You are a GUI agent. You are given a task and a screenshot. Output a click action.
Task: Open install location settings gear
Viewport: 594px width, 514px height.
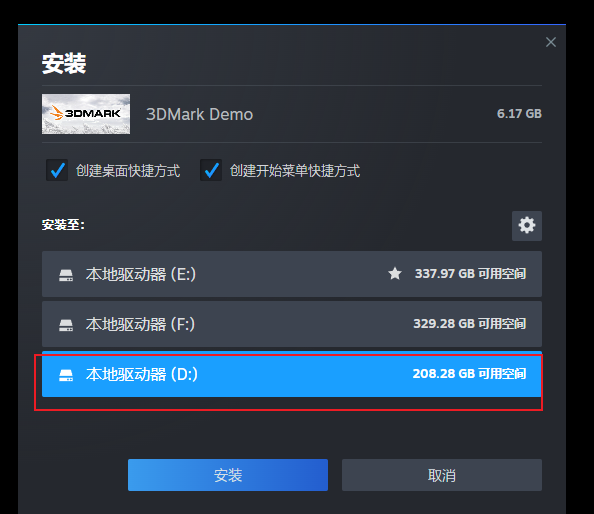(x=527, y=226)
